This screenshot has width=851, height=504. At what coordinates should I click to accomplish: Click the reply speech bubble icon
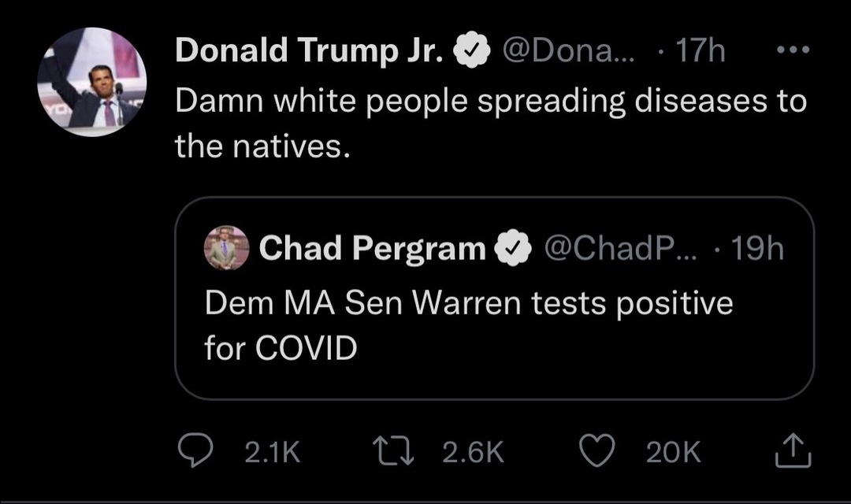(x=192, y=450)
